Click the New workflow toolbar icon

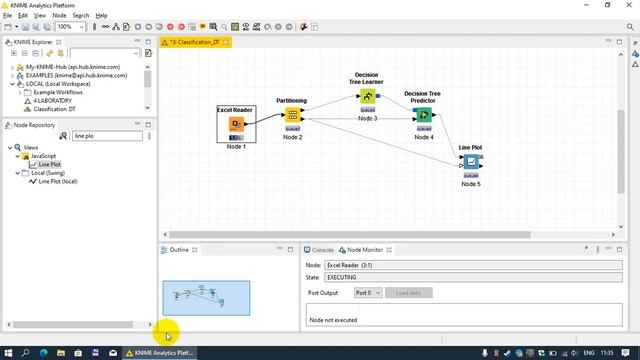pos(8,27)
